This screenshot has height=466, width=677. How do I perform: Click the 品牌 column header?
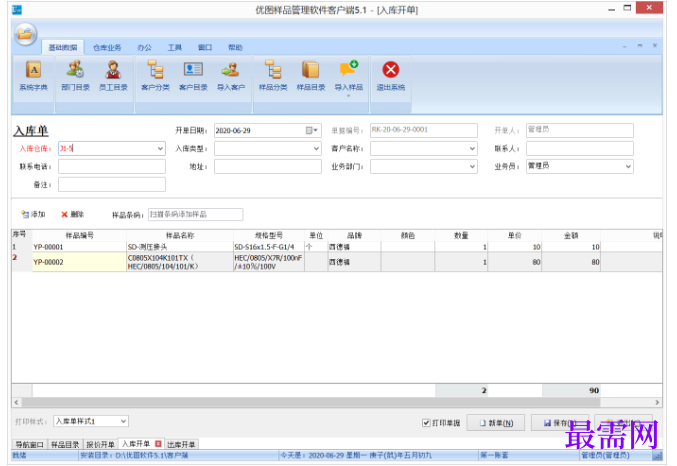point(354,235)
